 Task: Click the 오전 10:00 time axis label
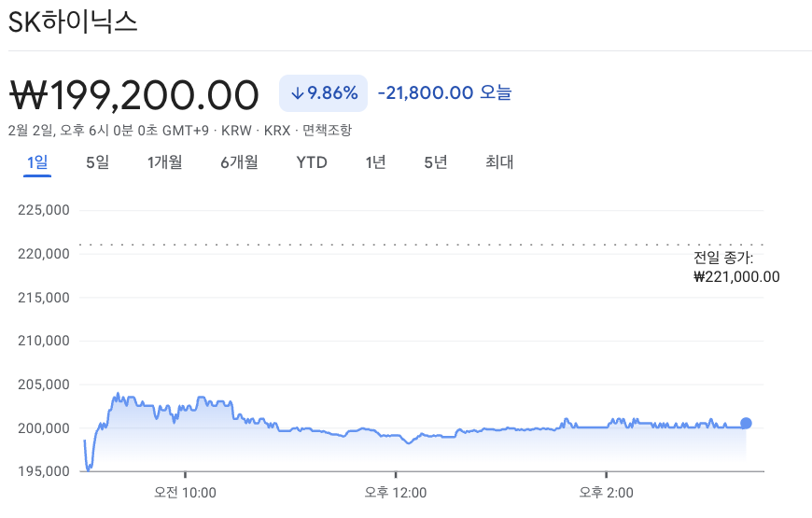click(x=185, y=493)
